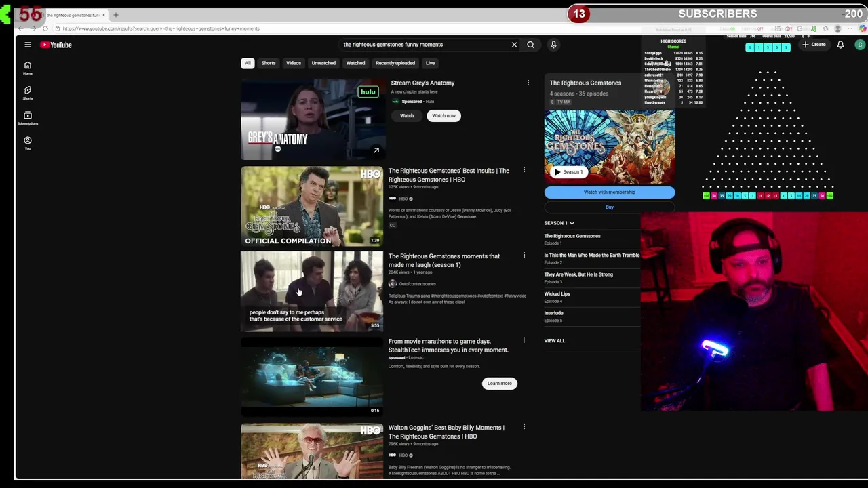Open moments that made me laugh title
Image resolution: width=868 pixels, height=488 pixels.
click(x=444, y=260)
